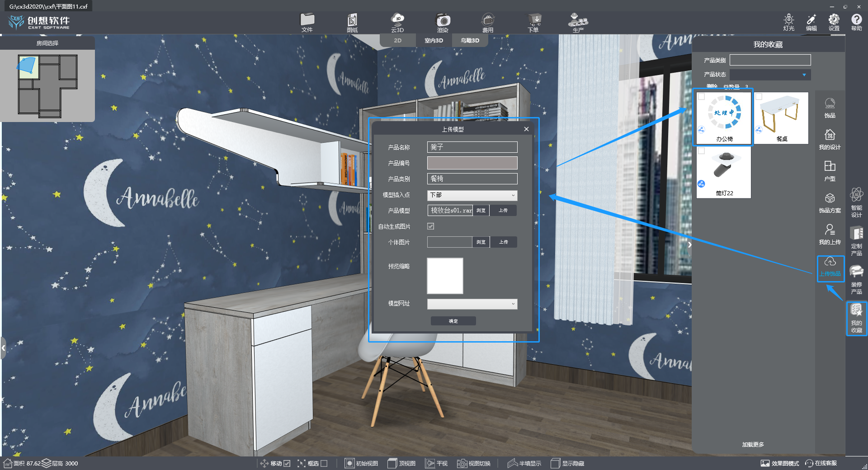Click 视图切换 view switch camera
This screenshot has width=868, height=470.
[474, 463]
